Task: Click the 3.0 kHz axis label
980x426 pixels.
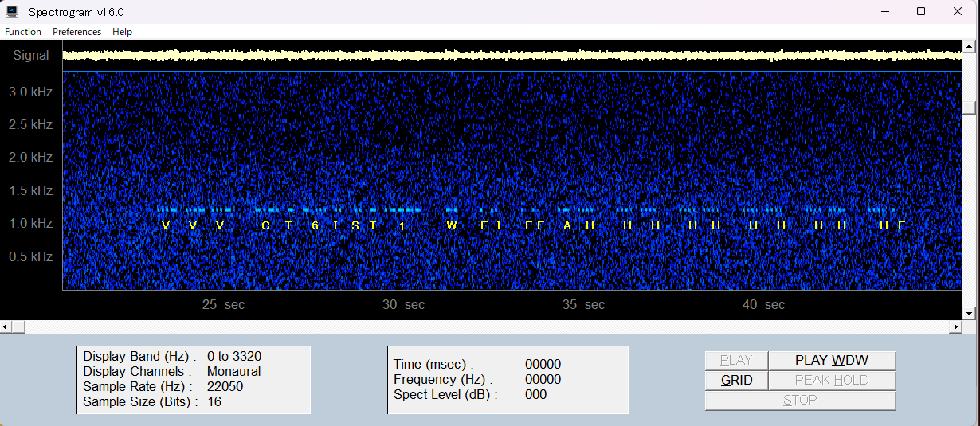Action: click(x=31, y=92)
